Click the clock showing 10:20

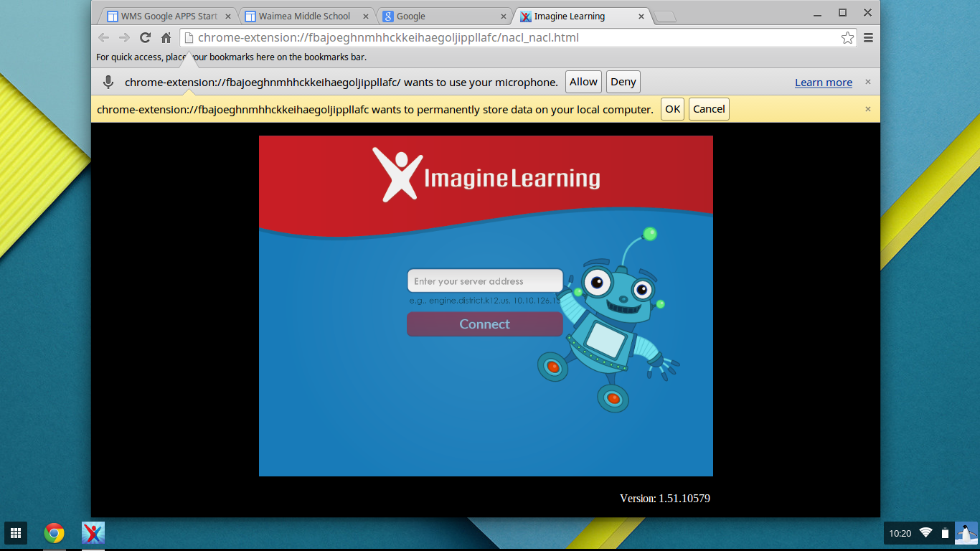[900, 533]
